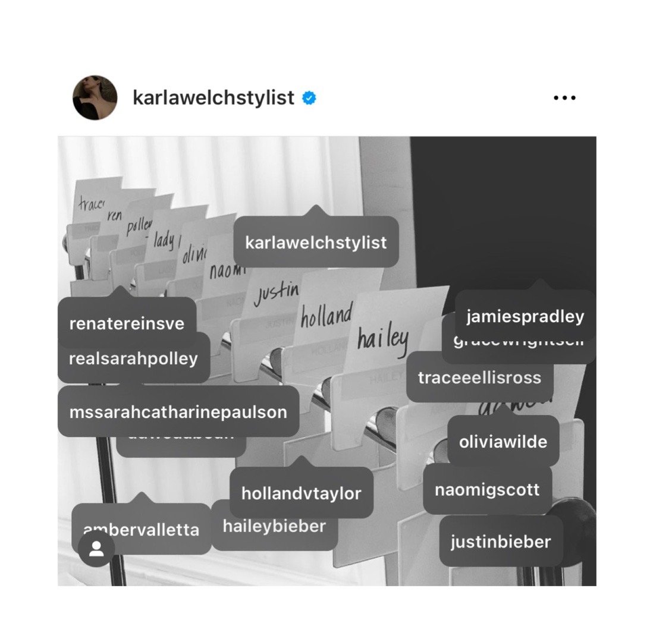The height and width of the screenshot is (642, 672).
Task: Tap the realsarahpolley tag
Action: tap(133, 359)
